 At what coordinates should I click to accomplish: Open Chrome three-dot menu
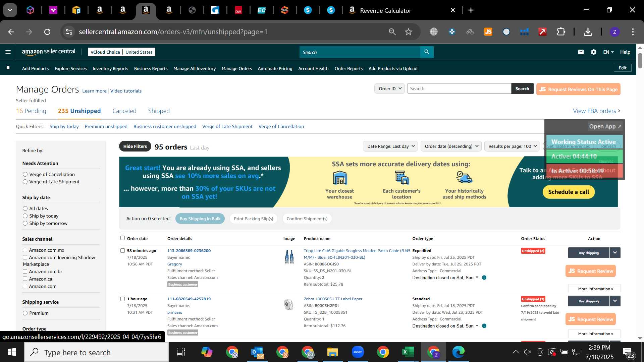(x=633, y=32)
